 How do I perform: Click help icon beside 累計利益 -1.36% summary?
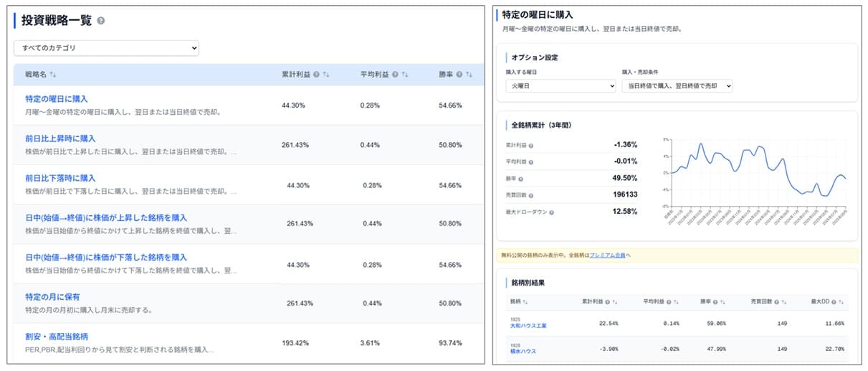tap(530, 146)
